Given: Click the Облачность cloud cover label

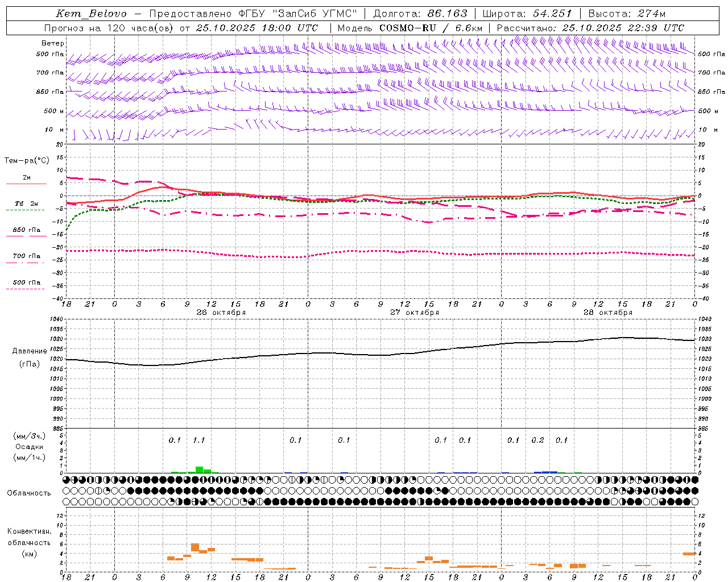Looking at the screenshot, I should (x=29, y=493).
